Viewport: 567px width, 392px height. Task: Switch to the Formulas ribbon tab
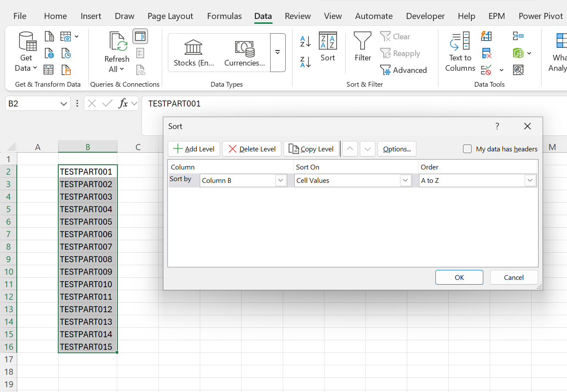click(x=224, y=16)
